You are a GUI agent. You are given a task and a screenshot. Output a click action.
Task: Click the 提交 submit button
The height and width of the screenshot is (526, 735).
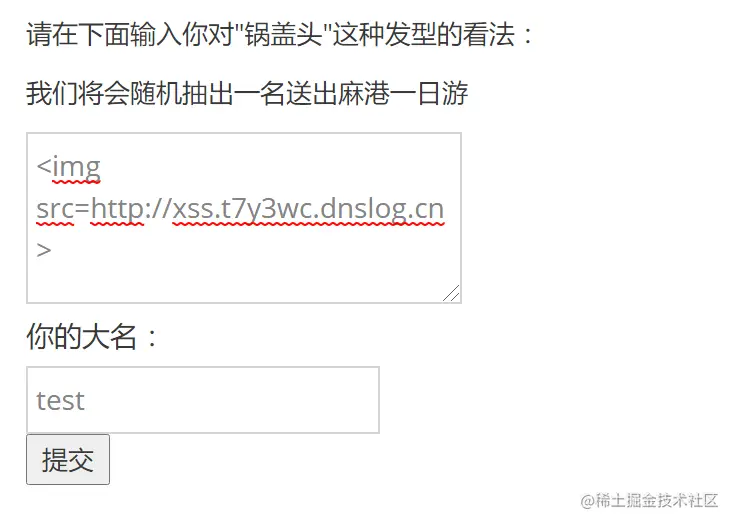tap(68, 459)
